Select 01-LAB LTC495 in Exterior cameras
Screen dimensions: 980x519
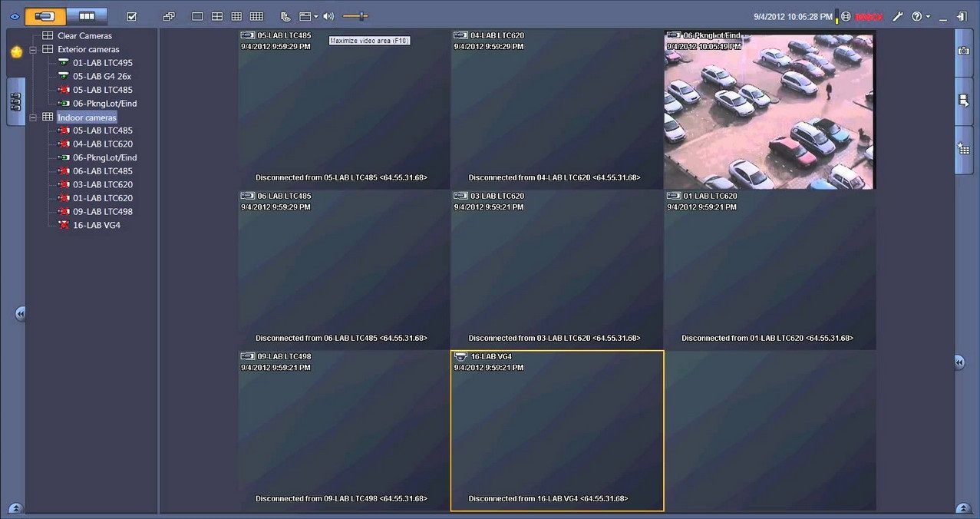[102, 63]
